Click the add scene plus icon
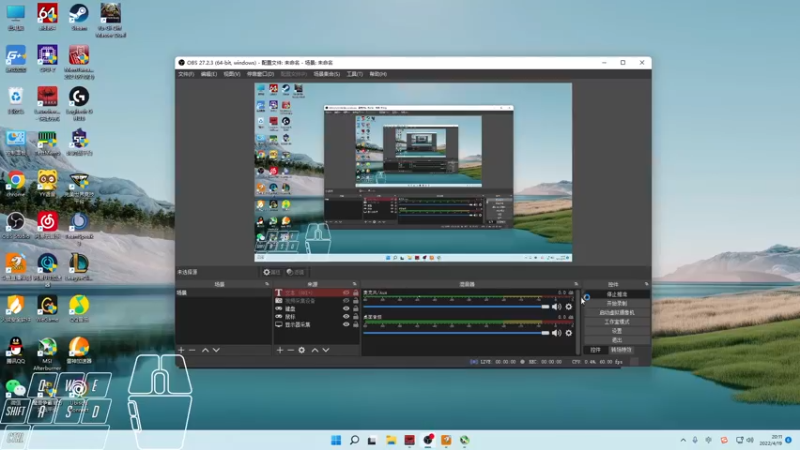The image size is (800, 450). 181,350
